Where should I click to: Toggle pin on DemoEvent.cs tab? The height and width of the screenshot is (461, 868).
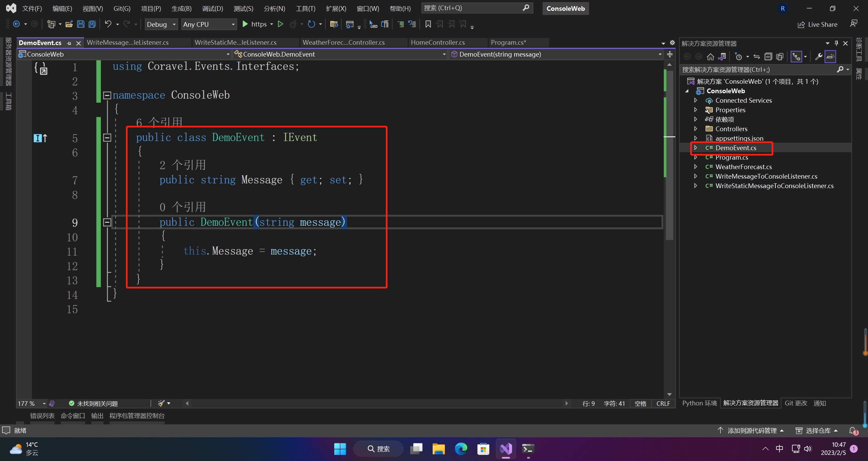pyautogui.click(x=69, y=43)
